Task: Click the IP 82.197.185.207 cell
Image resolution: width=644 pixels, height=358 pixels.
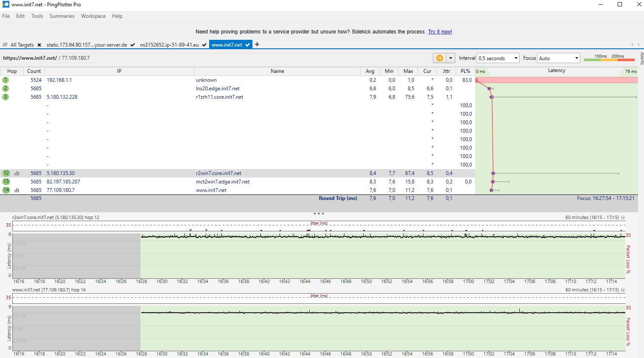Action: pyautogui.click(x=63, y=182)
